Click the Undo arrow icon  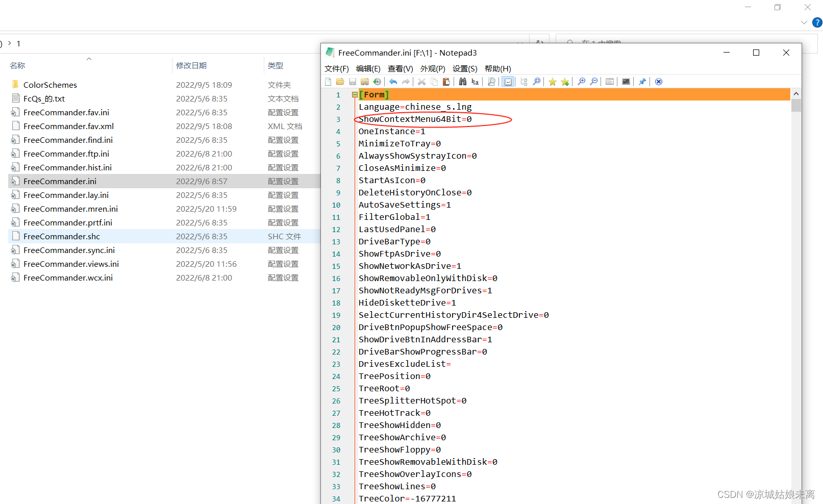(393, 82)
